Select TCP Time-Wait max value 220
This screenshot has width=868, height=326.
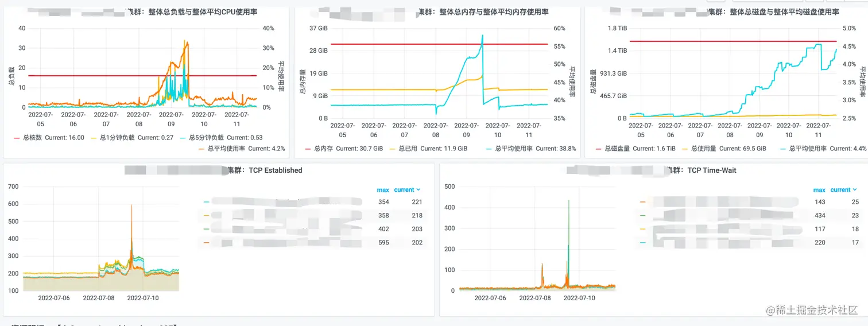coord(820,243)
